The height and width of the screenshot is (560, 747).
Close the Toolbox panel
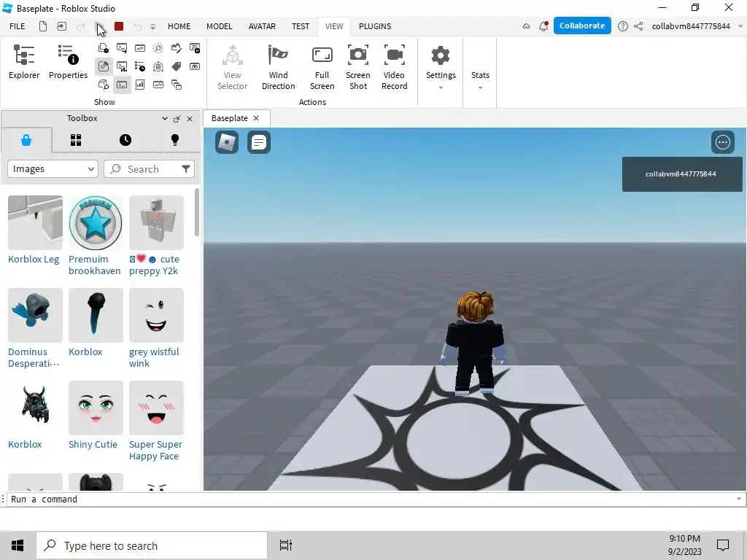click(190, 119)
